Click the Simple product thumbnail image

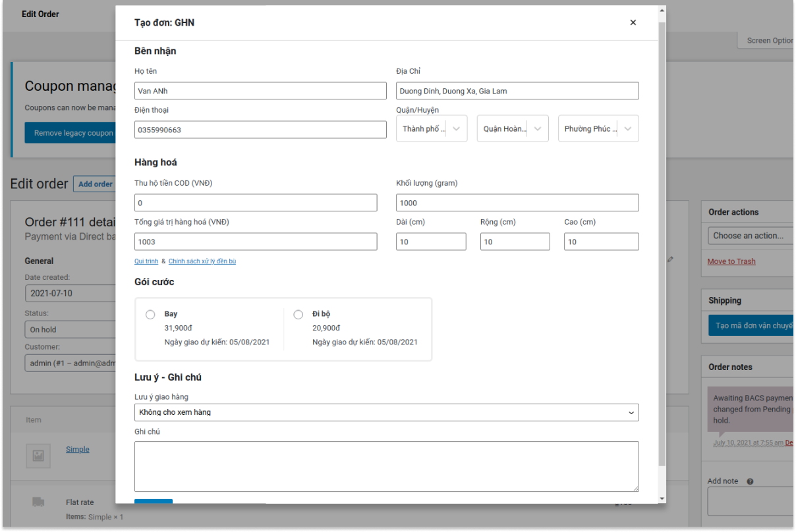pos(38,455)
